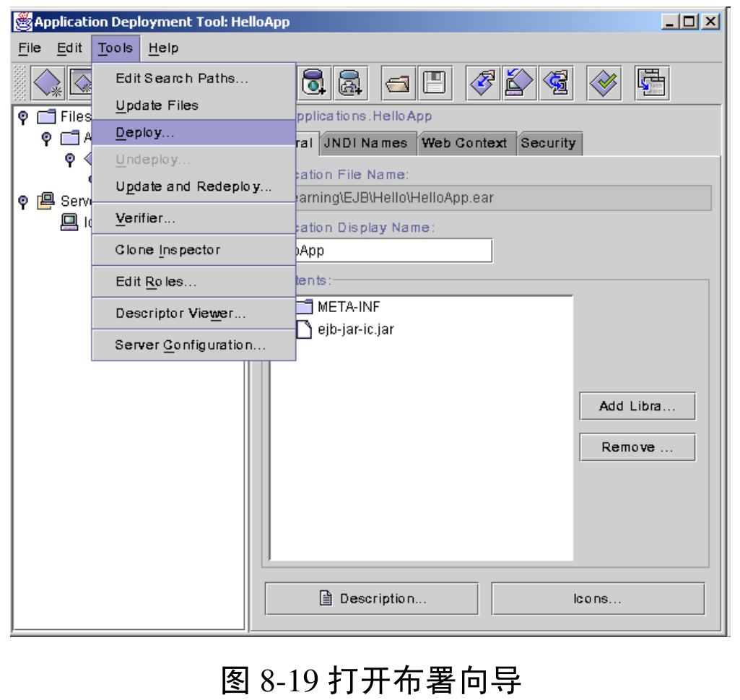Screen dimensions: 740x700
Task: Click the Description... button
Action: [371, 598]
